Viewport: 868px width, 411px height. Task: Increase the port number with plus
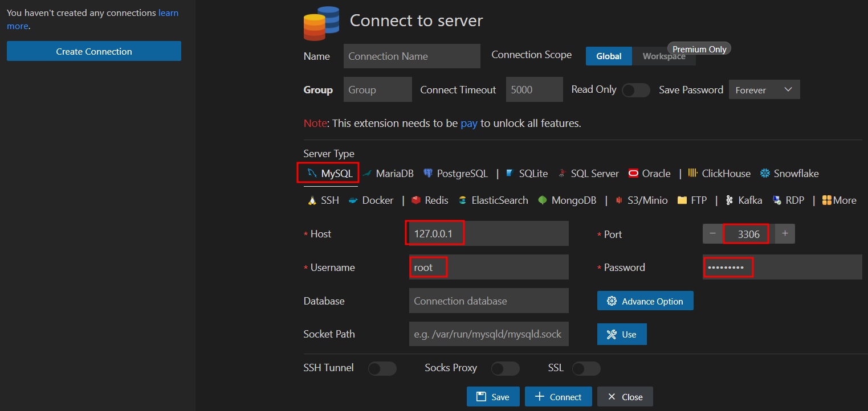click(x=785, y=234)
